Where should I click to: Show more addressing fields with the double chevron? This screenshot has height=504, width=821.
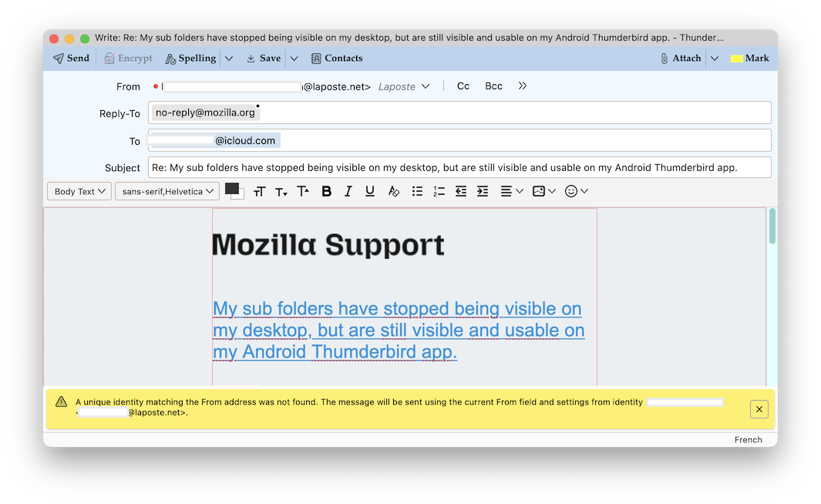point(522,86)
